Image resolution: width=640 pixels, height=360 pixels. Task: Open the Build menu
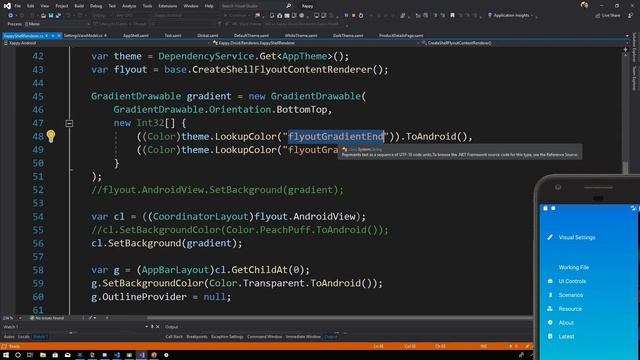[79, 6]
